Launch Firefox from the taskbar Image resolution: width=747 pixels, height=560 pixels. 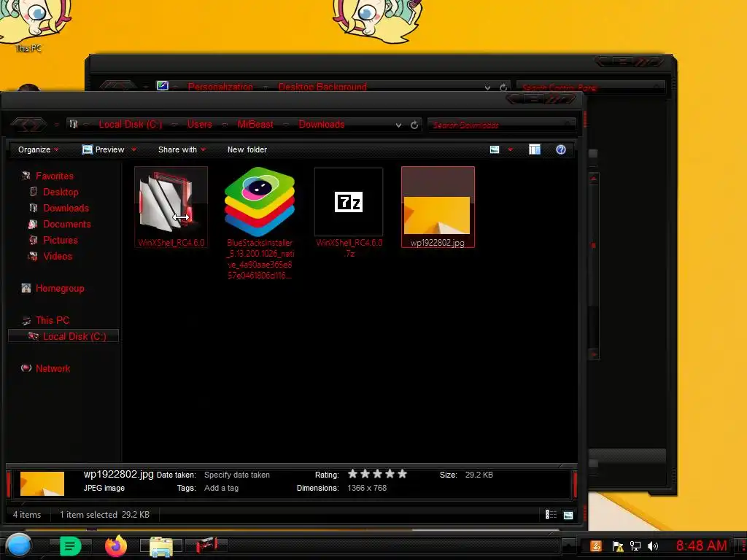click(x=116, y=545)
